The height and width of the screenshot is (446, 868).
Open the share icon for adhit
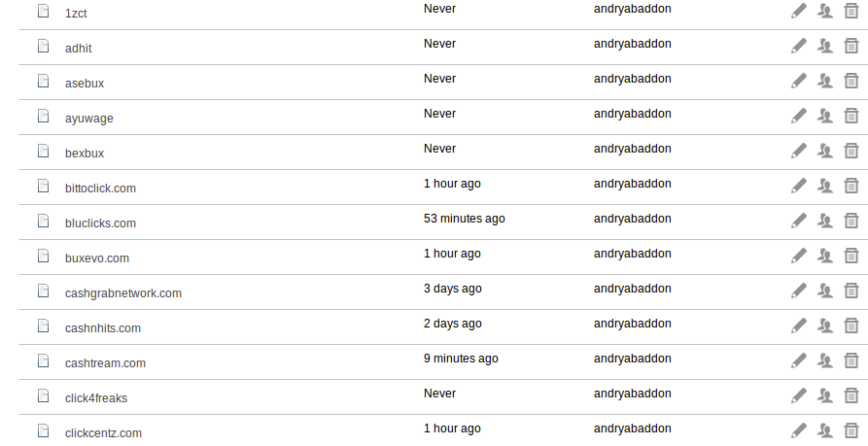pyautogui.click(x=825, y=46)
